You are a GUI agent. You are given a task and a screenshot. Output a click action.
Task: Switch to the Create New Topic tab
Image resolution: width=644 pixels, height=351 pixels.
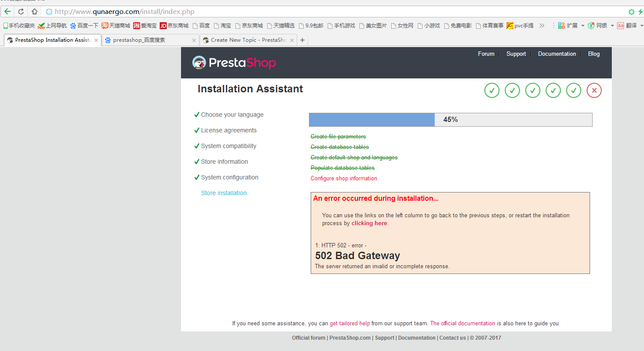(248, 40)
